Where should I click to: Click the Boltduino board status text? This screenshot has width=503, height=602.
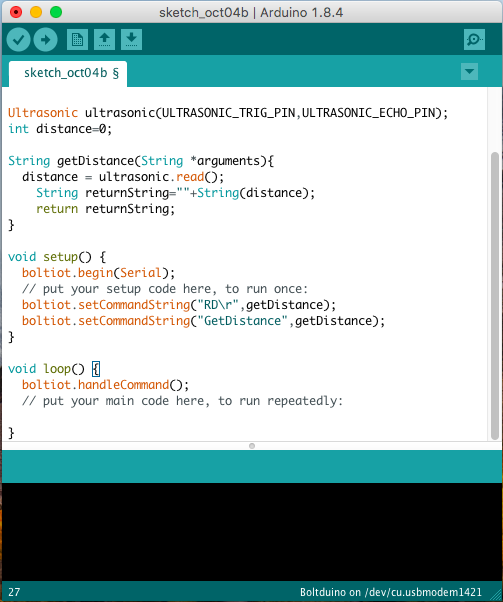pos(390,592)
